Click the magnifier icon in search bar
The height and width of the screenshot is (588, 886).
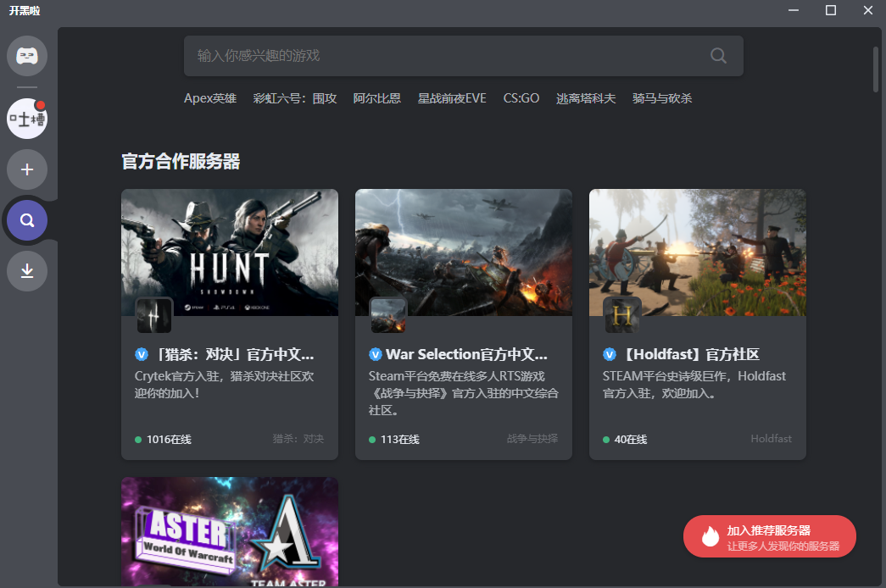[x=718, y=55]
